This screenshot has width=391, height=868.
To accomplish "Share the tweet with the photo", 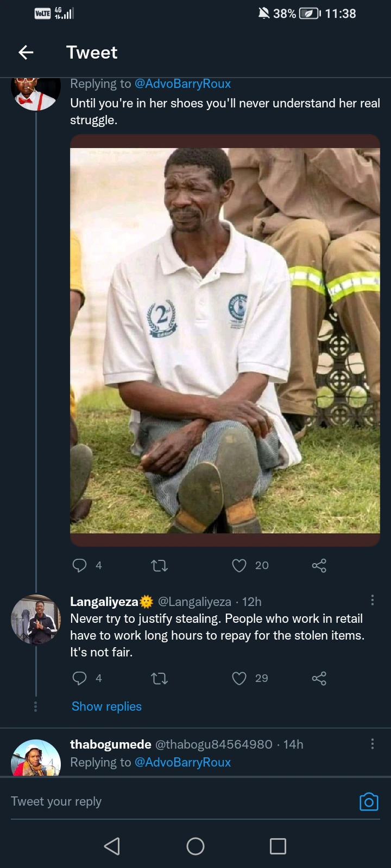I will tap(319, 565).
